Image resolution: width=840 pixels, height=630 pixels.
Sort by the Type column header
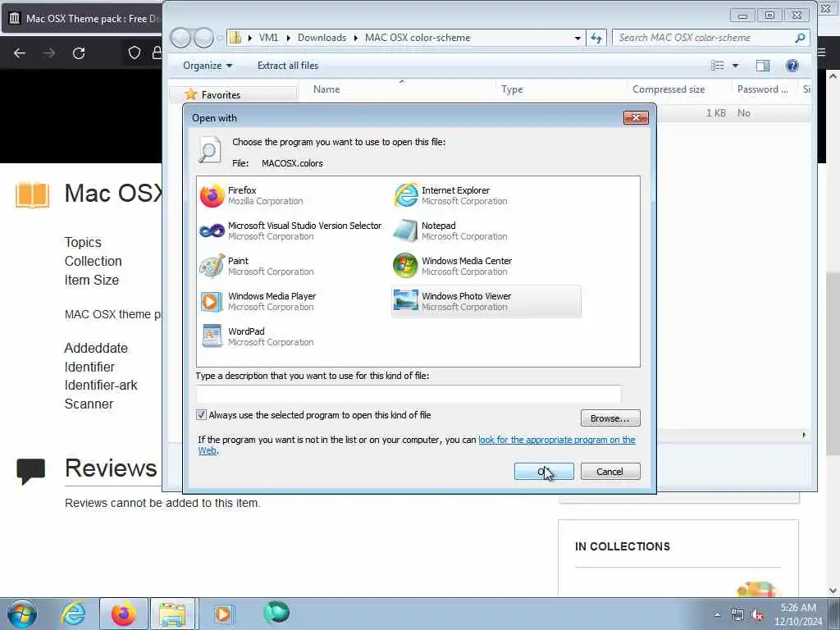(561, 89)
